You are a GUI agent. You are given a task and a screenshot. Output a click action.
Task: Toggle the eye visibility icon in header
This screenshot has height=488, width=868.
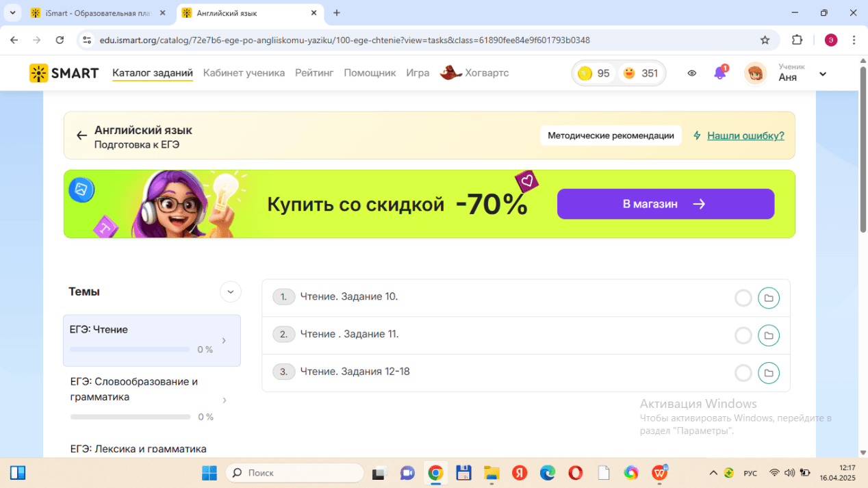point(692,73)
